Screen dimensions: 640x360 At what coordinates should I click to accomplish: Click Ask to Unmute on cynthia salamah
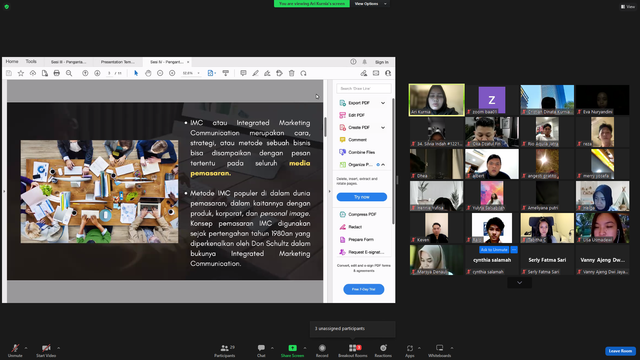pos(494,249)
